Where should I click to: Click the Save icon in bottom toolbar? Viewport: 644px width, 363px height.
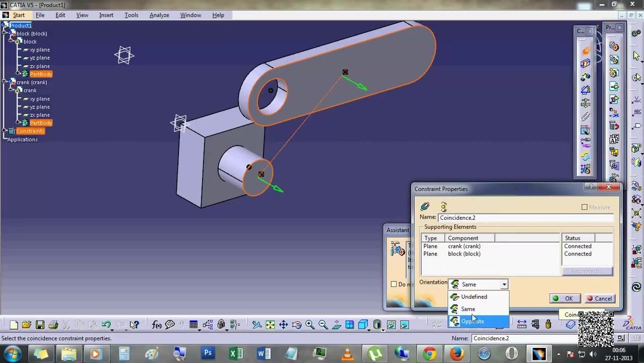click(40, 325)
